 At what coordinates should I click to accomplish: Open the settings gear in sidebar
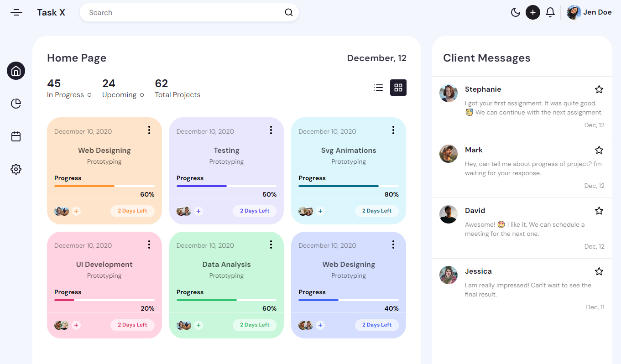tap(16, 169)
